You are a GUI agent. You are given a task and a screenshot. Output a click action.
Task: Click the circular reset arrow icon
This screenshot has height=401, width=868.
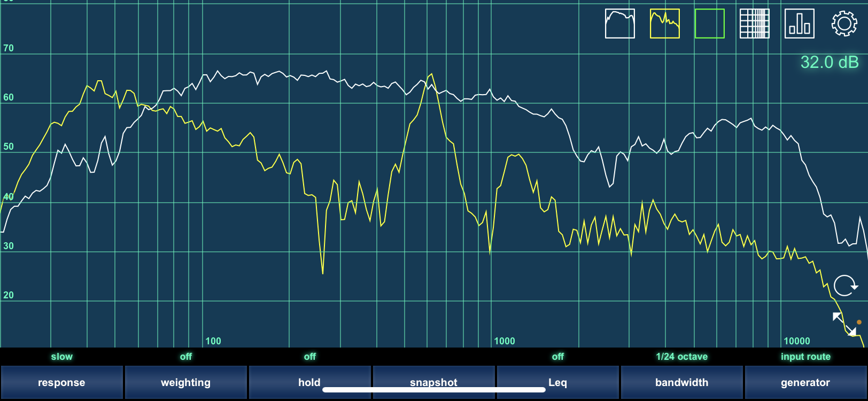[x=845, y=286]
